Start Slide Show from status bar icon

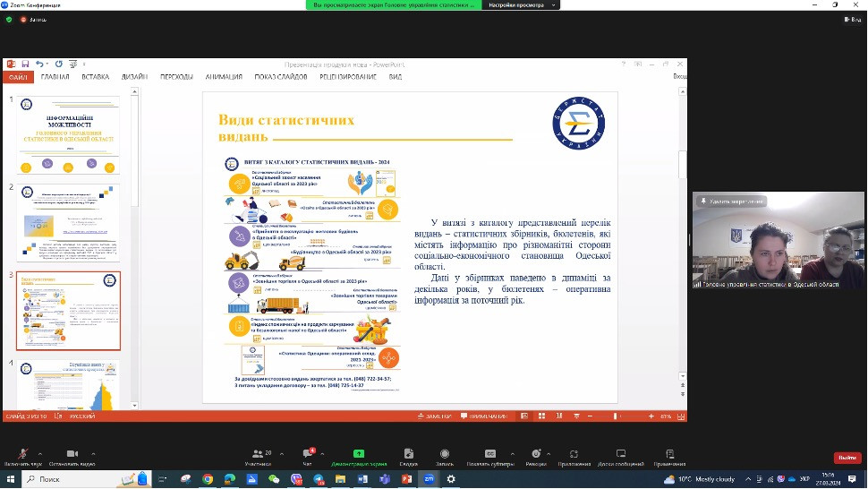[576, 416]
